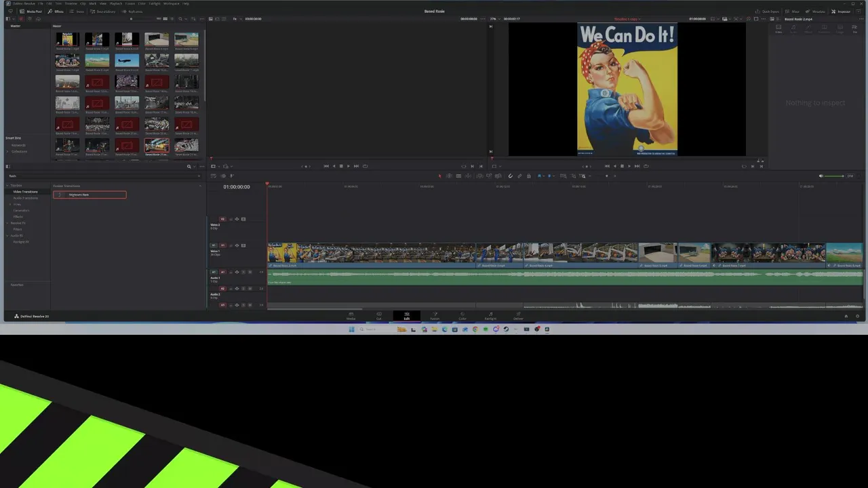Viewport: 868px width, 488px height.
Task: Select the first We Can Do It thumbnail
Action: (67, 39)
